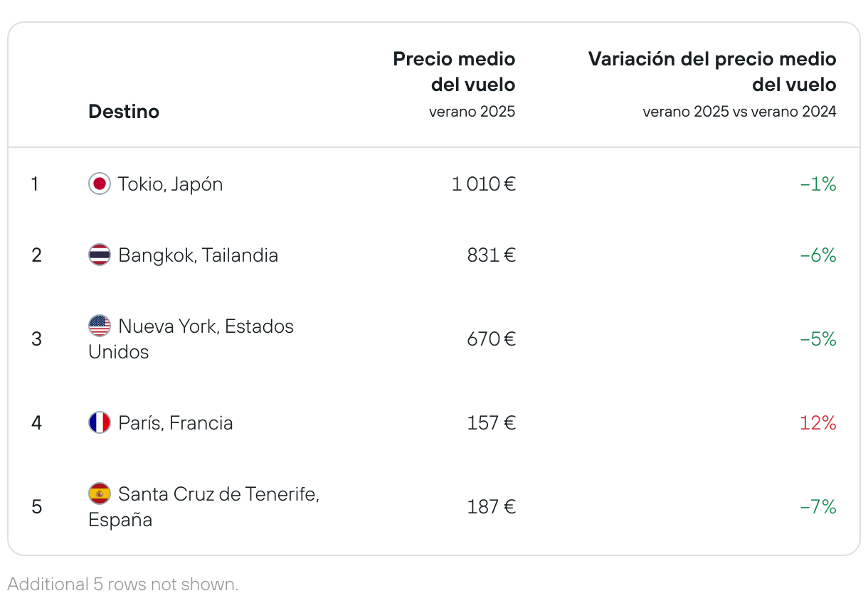Screen dimensions: 868x603
Task: Click the green −1% variation value
Action: 818,184
